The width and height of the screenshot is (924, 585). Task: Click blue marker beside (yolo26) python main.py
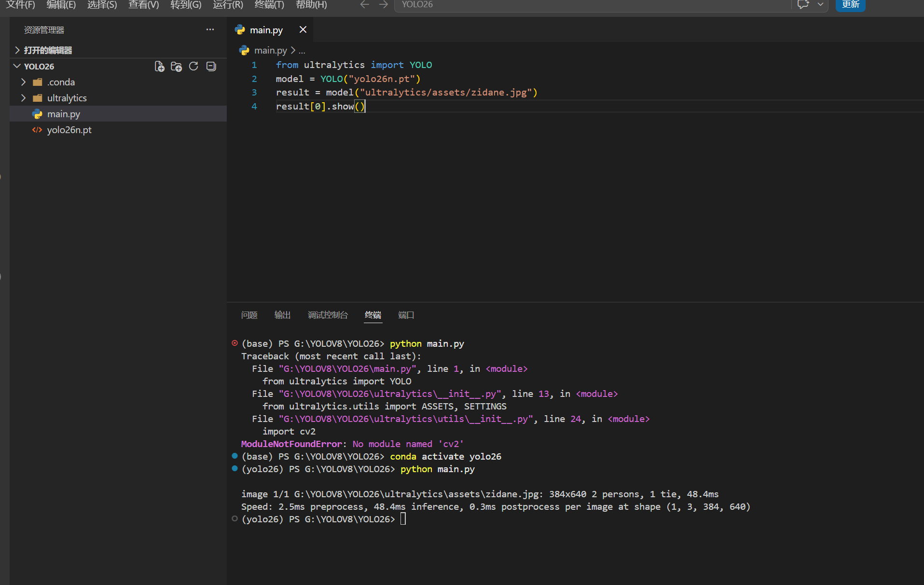[234, 468]
